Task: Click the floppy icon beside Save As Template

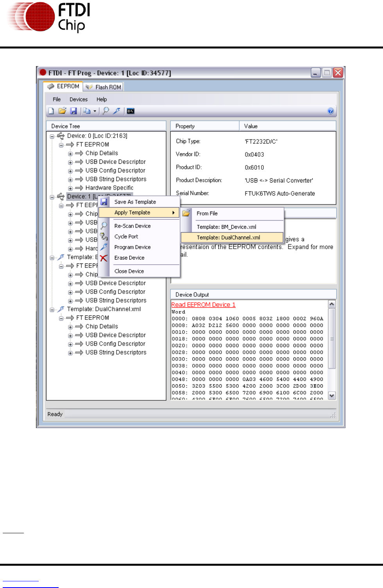Action: tap(104, 202)
